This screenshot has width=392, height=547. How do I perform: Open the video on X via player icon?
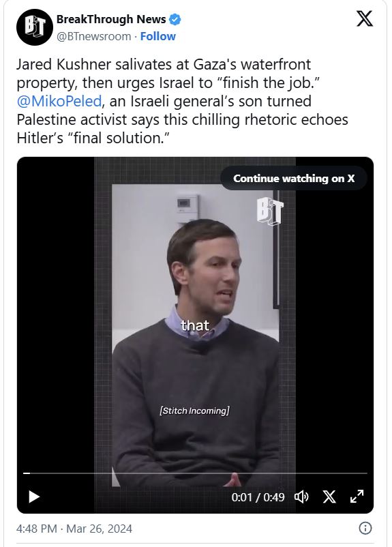point(329,497)
